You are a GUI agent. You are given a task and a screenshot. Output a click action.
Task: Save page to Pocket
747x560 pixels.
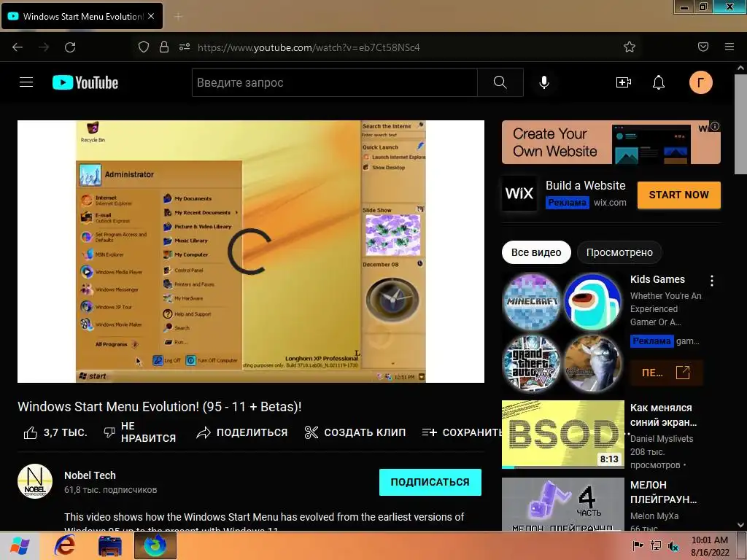coord(703,47)
